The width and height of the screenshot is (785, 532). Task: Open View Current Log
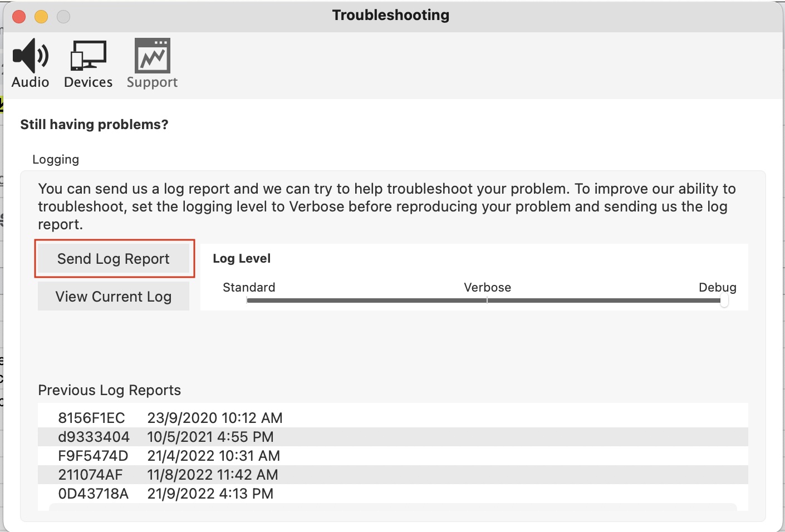[113, 296]
